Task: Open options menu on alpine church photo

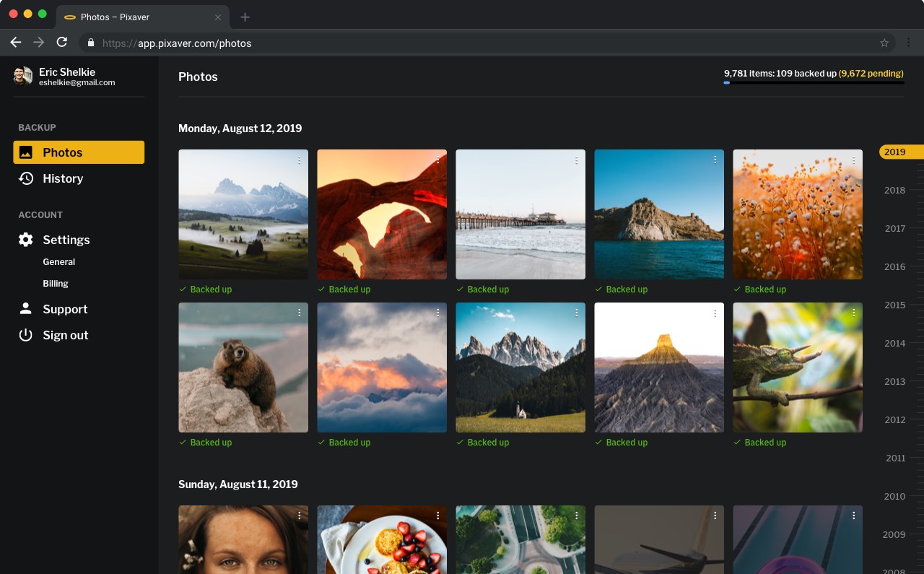Action: (577, 313)
